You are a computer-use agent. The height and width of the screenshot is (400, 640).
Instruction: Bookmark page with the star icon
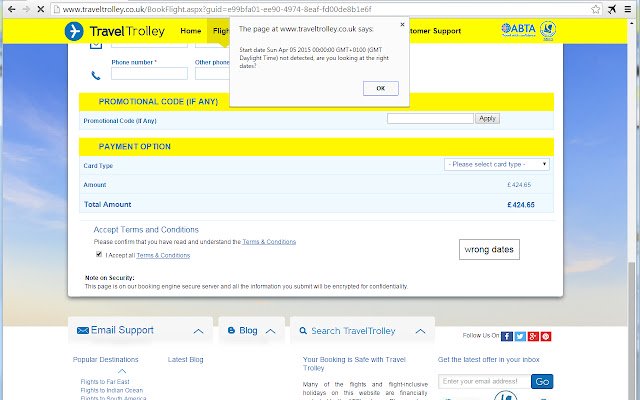pyautogui.click(x=596, y=9)
